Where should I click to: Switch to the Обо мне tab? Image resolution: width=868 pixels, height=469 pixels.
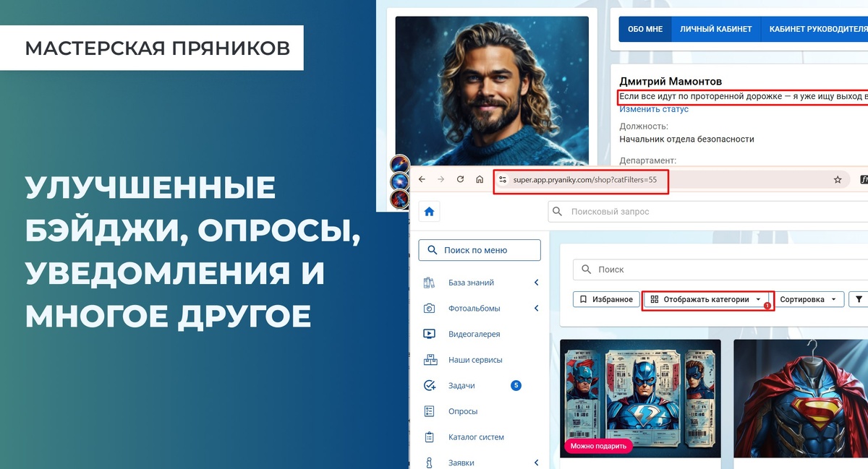point(645,29)
